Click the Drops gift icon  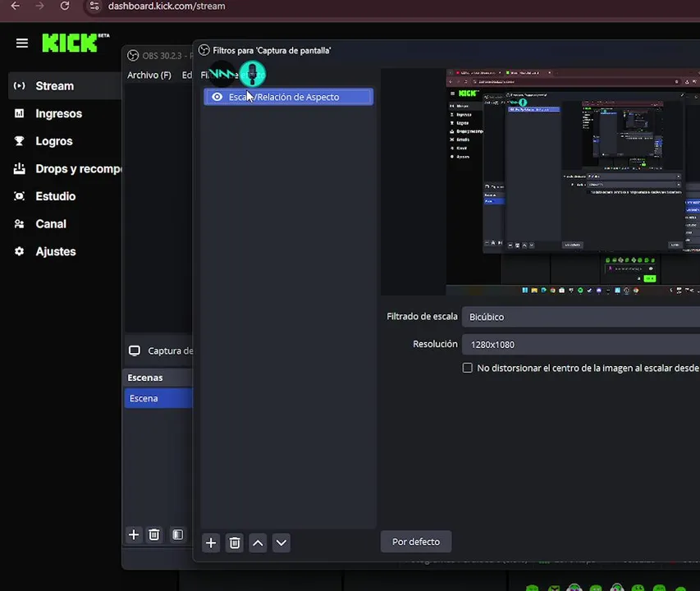[x=19, y=169]
